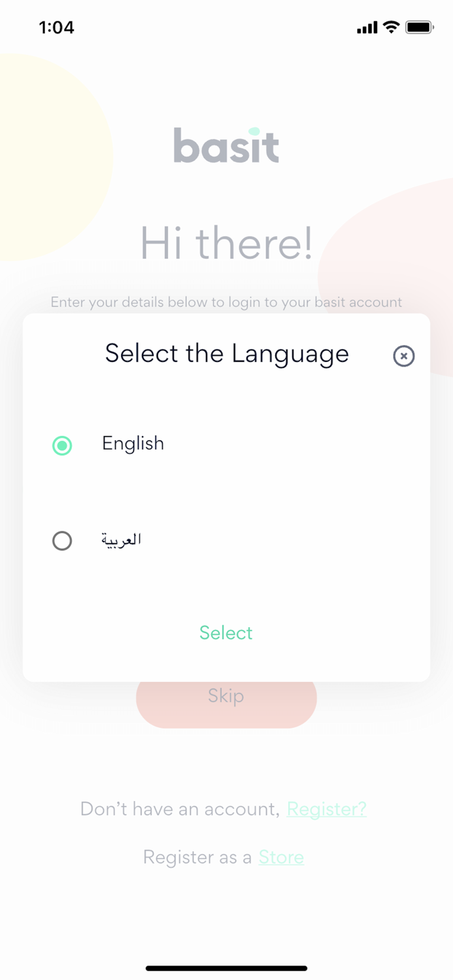Tap the cellular signal bars
Image resolution: width=453 pixels, height=980 pixels.
(x=367, y=28)
